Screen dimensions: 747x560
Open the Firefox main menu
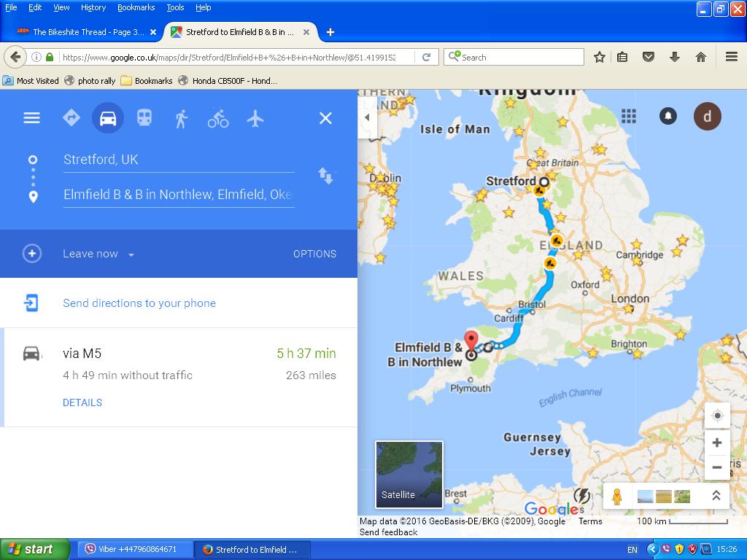coord(732,57)
